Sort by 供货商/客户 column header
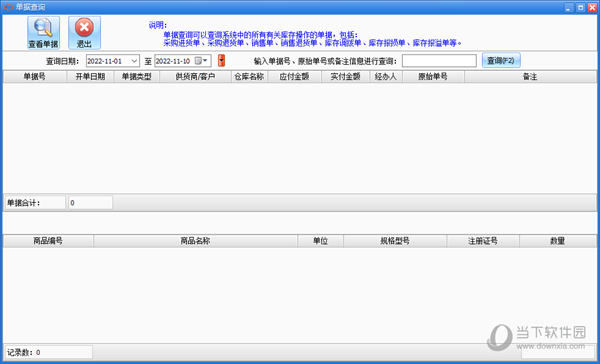Screen dimensions: 600x364 [195, 77]
